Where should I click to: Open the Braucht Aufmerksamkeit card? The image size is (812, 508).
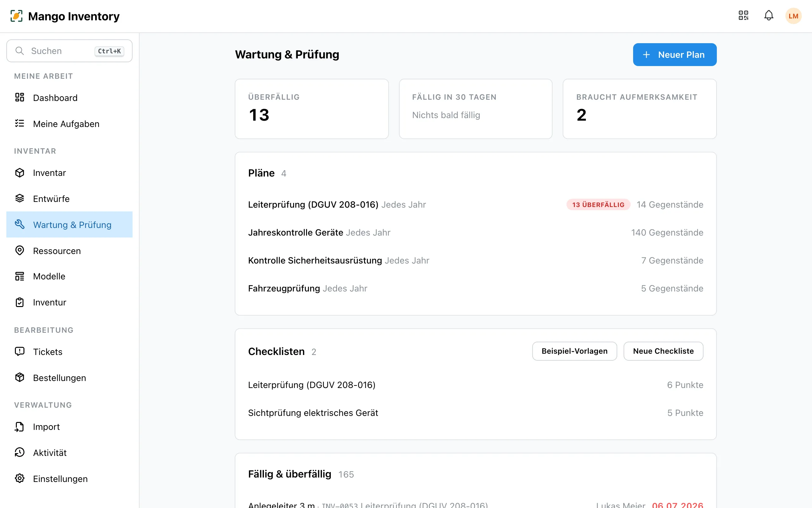coord(639,109)
